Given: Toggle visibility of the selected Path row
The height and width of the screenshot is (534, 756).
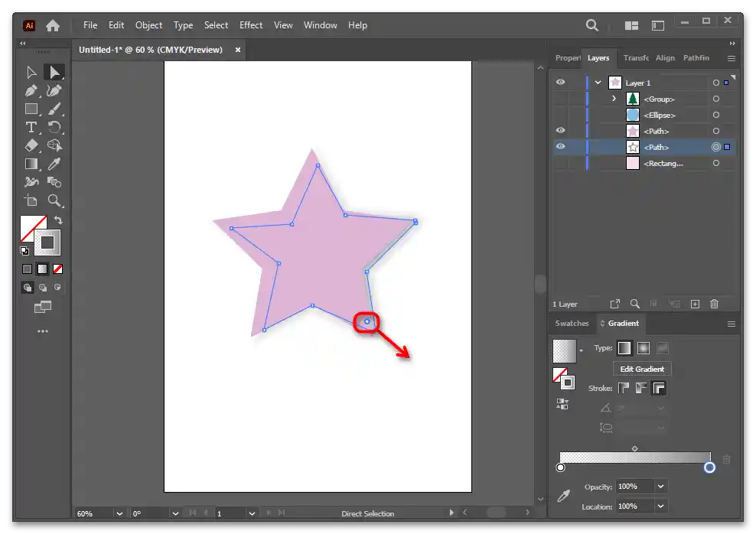Looking at the screenshot, I should [x=560, y=147].
